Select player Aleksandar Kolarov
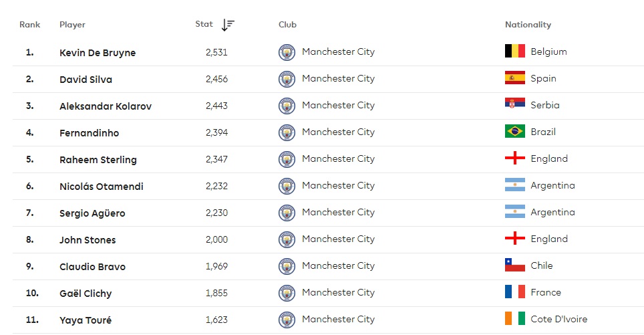 (106, 106)
